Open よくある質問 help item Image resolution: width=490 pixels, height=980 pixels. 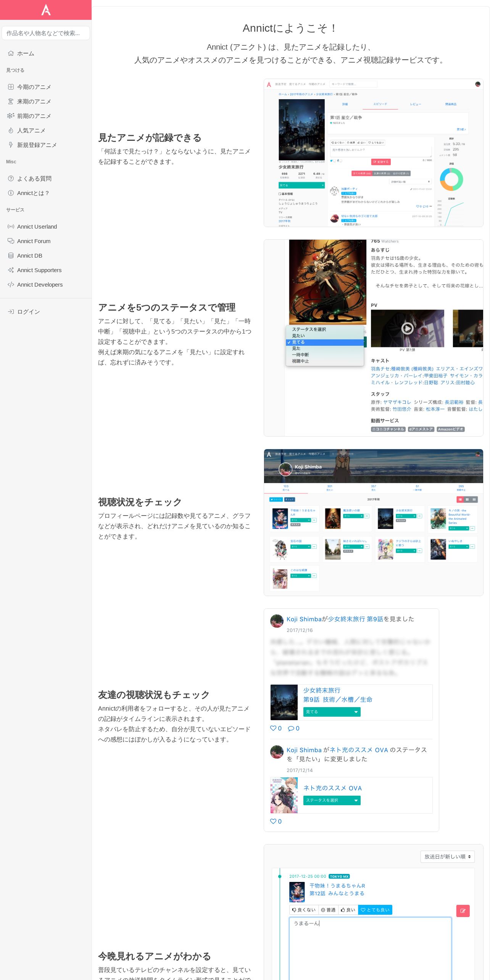[x=46, y=179]
